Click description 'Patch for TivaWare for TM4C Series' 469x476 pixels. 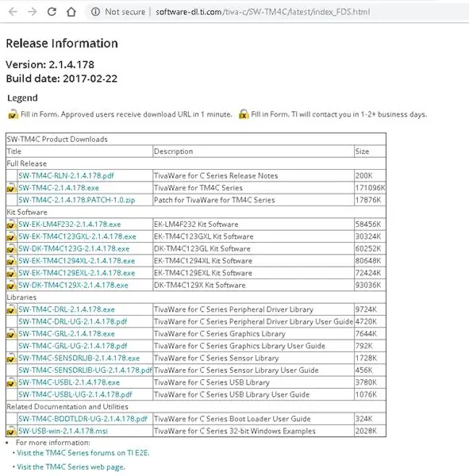[214, 200]
